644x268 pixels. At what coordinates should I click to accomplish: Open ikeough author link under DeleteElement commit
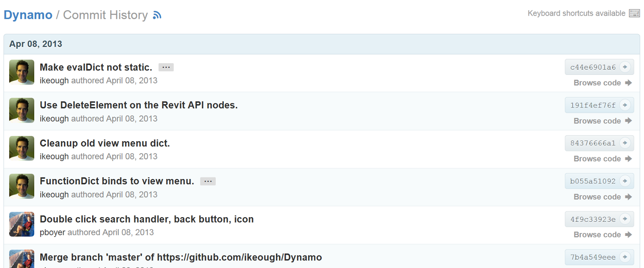(54, 119)
